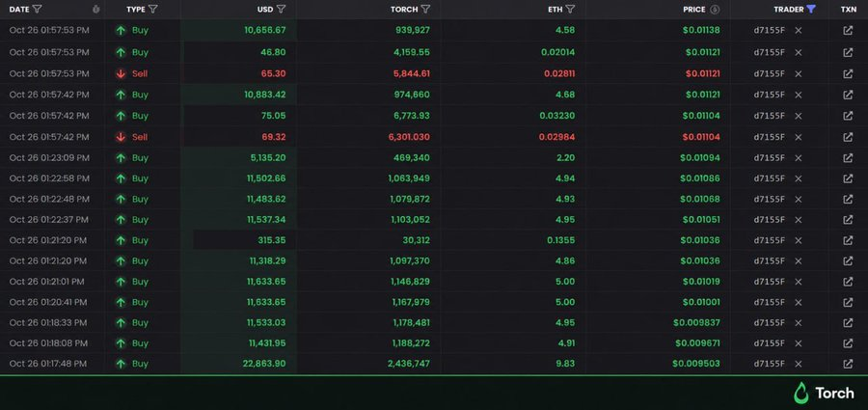Open the USD column filter
Image resolution: width=868 pixels, height=410 pixels.
282,10
